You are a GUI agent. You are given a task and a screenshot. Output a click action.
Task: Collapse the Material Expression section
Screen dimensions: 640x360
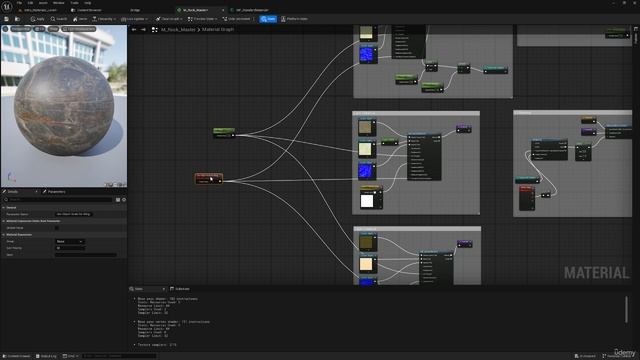point(4,235)
